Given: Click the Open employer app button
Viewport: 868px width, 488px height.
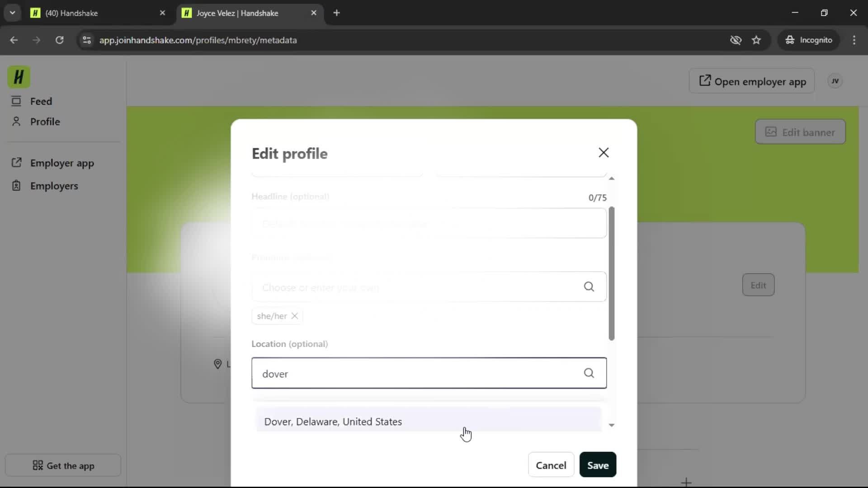Looking at the screenshot, I should click(752, 81).
